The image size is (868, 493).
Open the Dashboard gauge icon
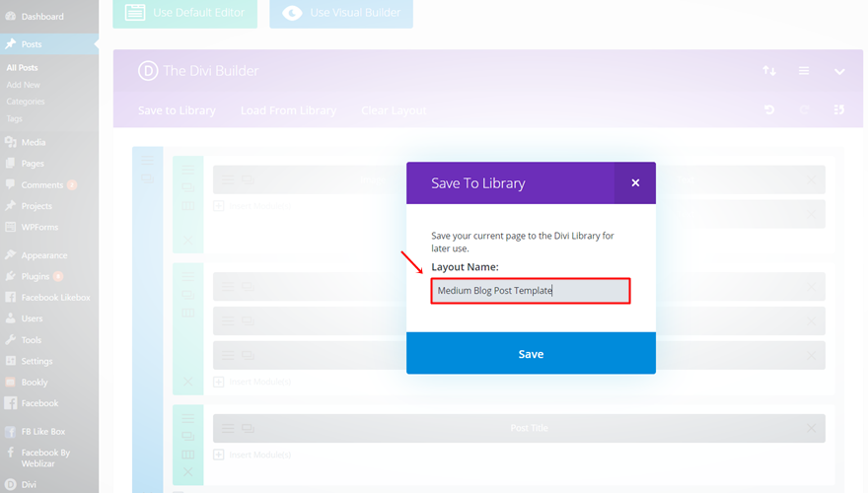click(x=11, y=16)
